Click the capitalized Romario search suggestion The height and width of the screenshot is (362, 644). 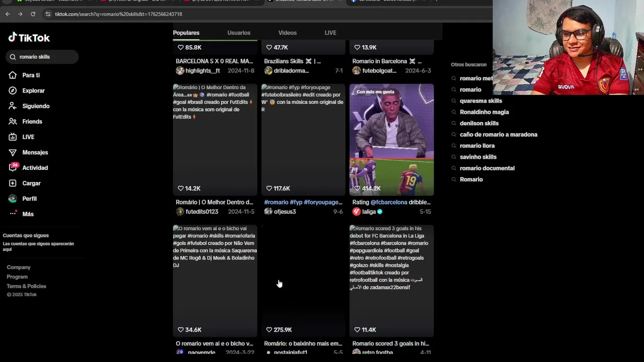[471, 179]
